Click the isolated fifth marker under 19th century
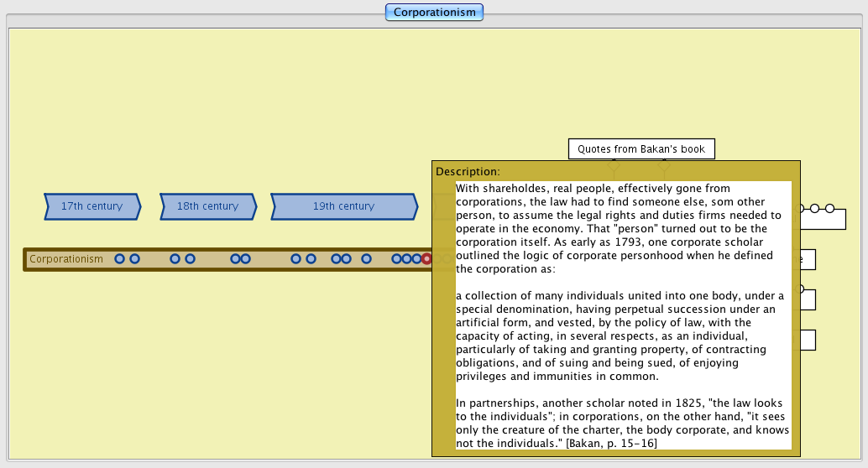This screenshot has height=468, width=868. pyautogui.click(x=366, y=259)
